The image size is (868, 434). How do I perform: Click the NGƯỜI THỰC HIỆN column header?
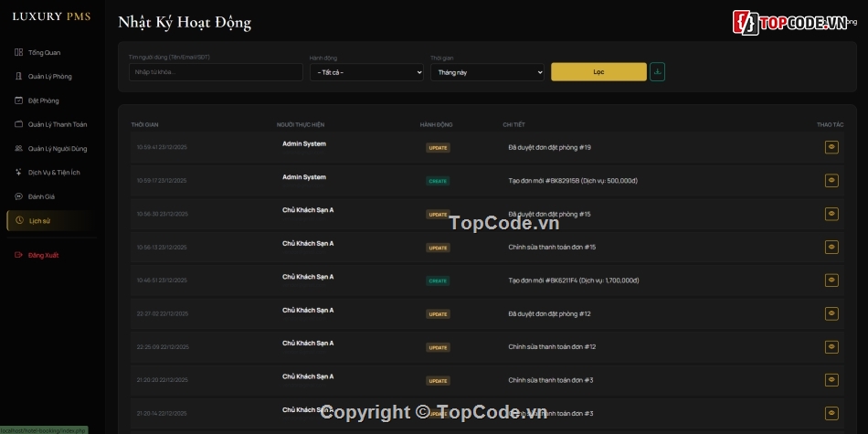(301, 125)
